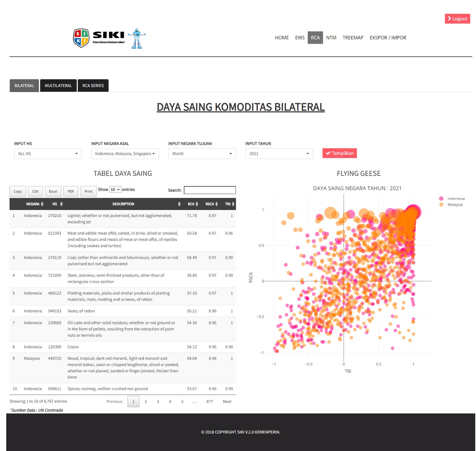Expand the INPUT NEGARA ASAL dropdown
Image resolution: width=476 pixels, height=451 pixels.
[x=125, y=154]
